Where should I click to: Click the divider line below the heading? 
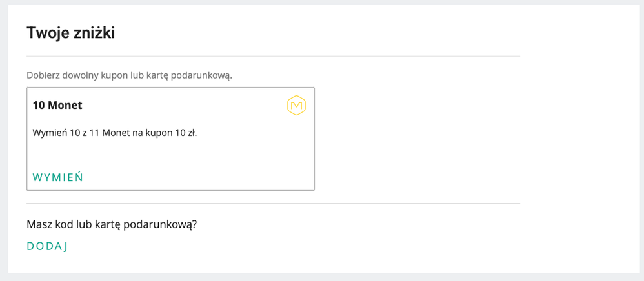[x=273, y=57]
